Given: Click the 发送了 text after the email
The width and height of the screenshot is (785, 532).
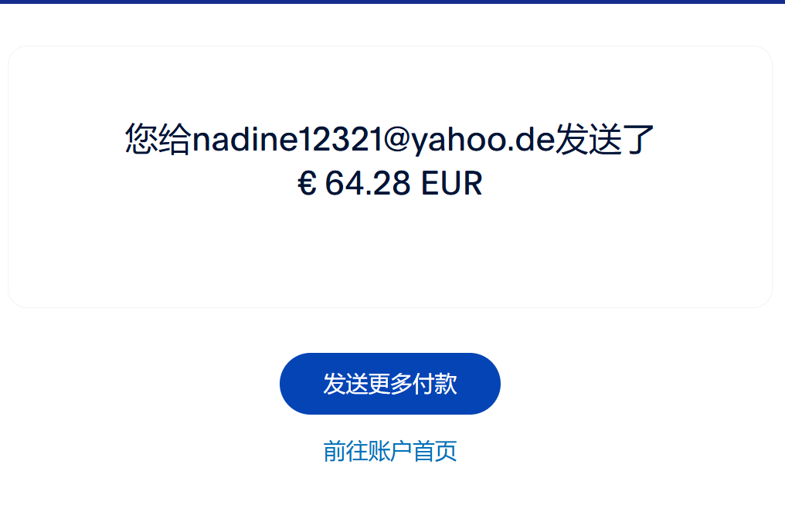Looking at the screenshot, I should click(605, 139).
